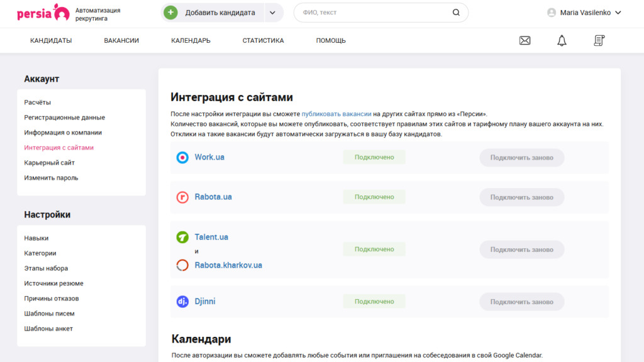Open the Статистика section
This screenshot has width=644, height=362.
(263, 41)
